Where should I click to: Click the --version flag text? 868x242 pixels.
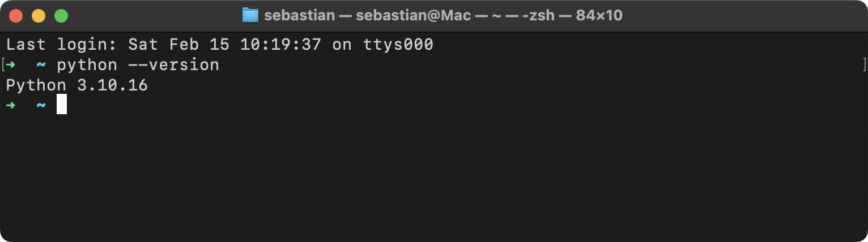click(173, 65)
